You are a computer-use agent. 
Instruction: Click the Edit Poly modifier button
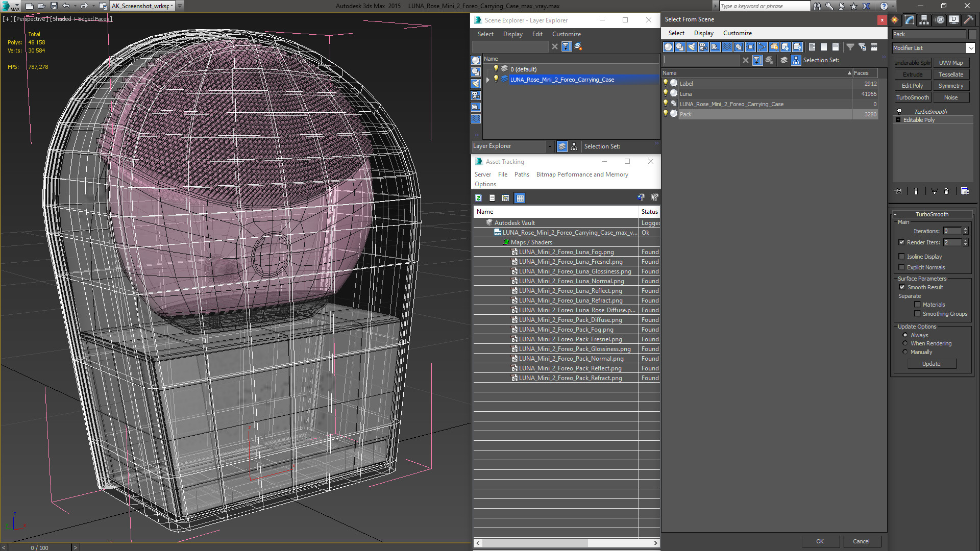point(912,86)
